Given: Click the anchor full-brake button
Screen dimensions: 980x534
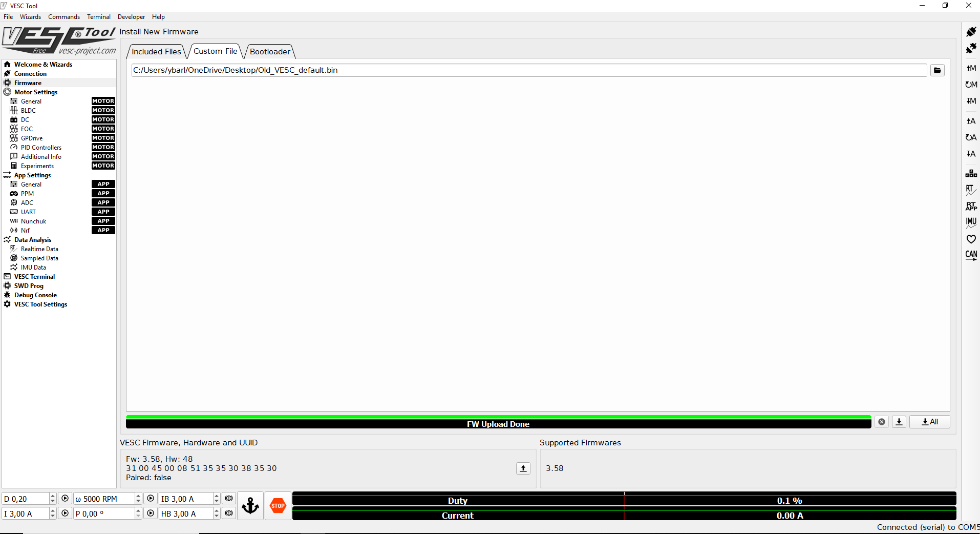Looking at the screenshot, I should [x=250, y=506].
